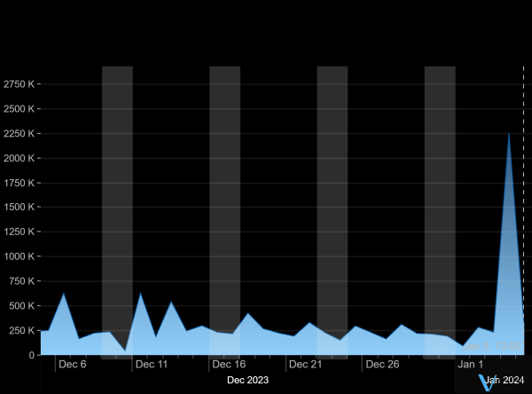This screenshot has height=394, width=532.
Task: Click the 0 value on y-axis
Action: [x=31, y=355]
